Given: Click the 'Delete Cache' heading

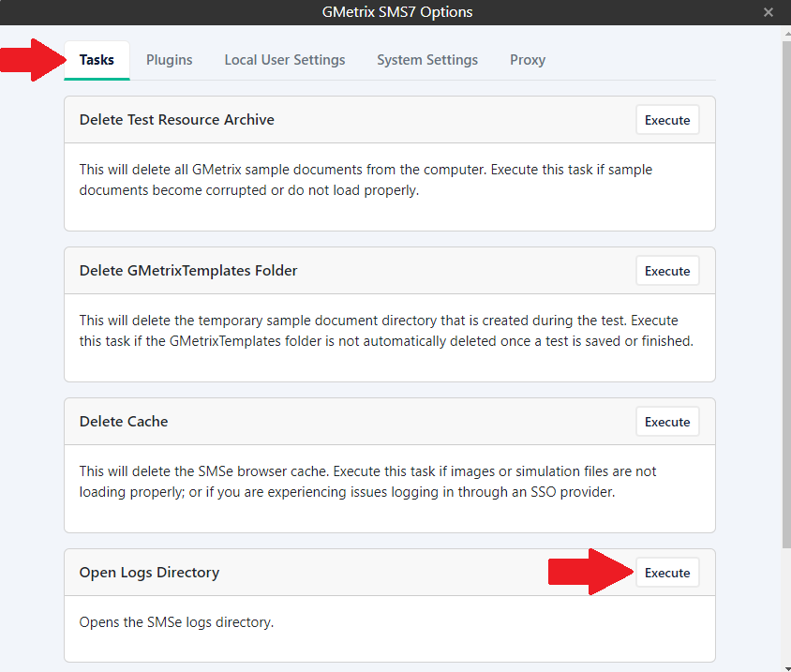Looking at the screenshot, I should click(x=124, y=421).
